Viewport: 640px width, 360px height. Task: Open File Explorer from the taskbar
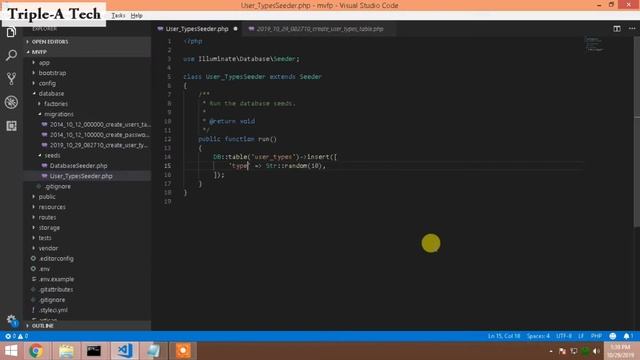[x=66, y=351]
